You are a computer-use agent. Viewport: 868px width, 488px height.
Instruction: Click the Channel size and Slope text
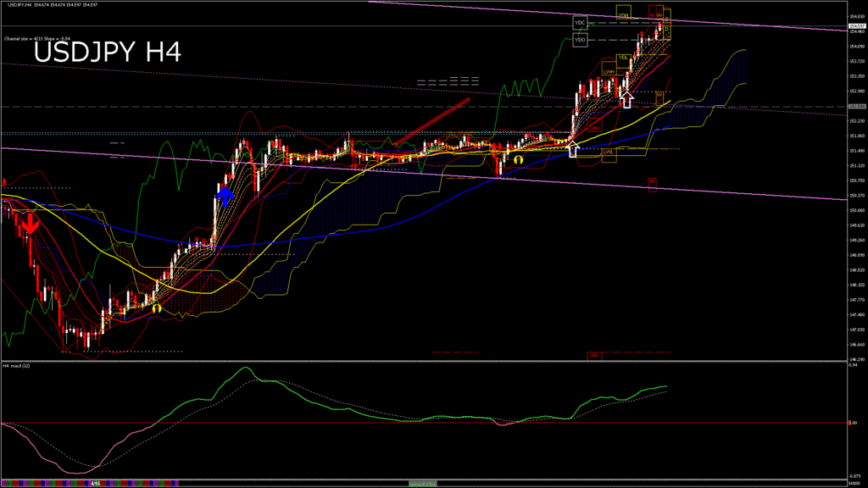tap(36, 38)
